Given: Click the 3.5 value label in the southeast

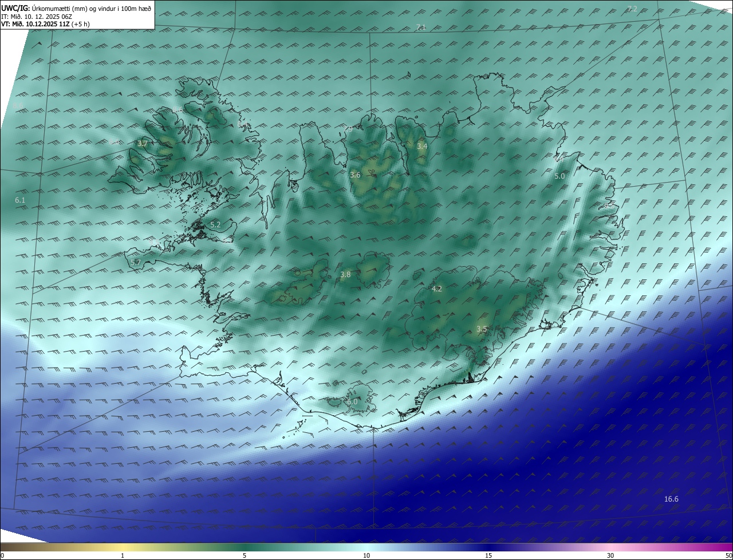Looking at the screenshot, I should tap(482, 329).
